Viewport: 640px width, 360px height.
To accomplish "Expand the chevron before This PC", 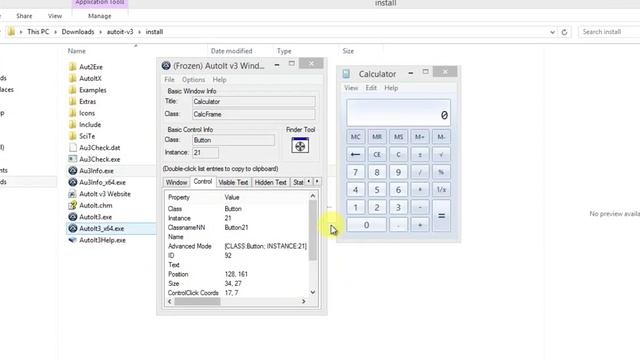I will (x=21, y=32).
